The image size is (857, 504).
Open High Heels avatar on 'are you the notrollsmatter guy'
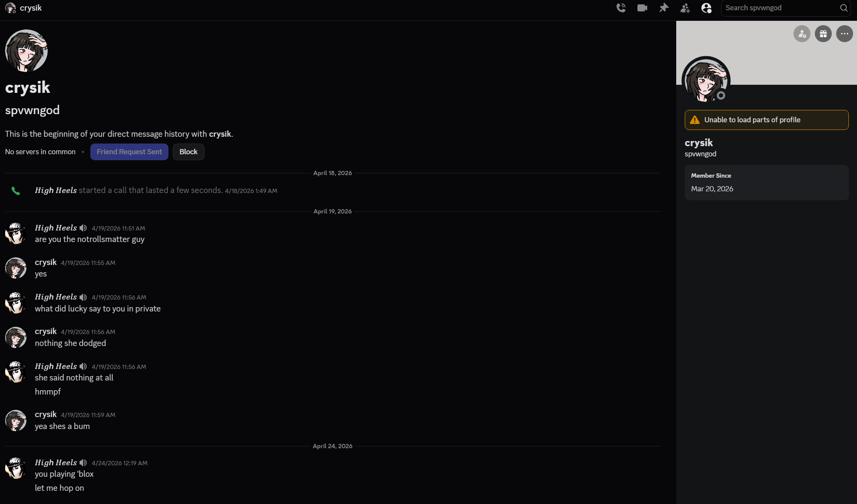click(x=16, y=233)
